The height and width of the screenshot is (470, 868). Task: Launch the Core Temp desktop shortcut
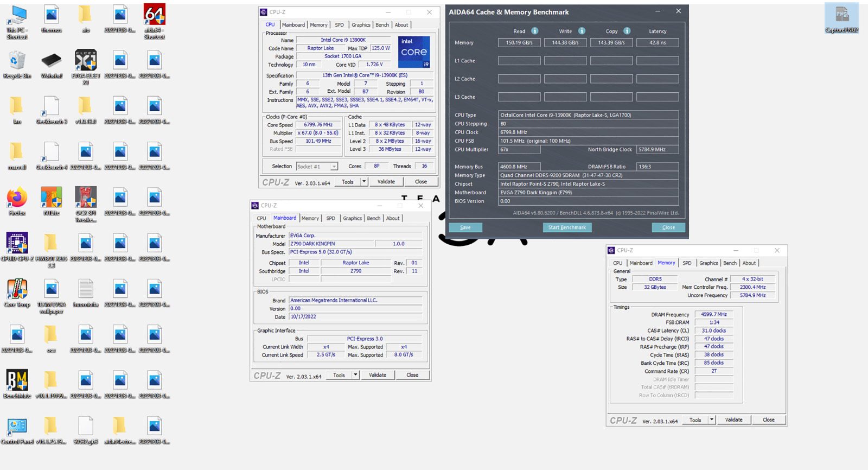(17, 293)
